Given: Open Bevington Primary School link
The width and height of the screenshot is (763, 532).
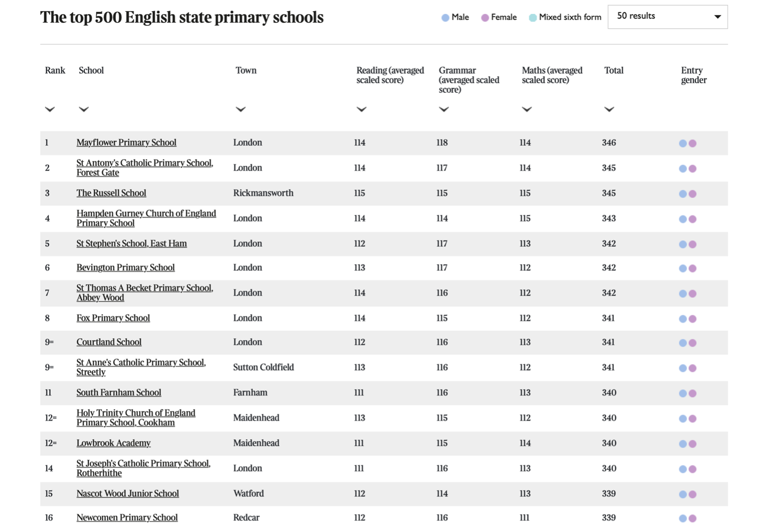Looking at the screenshot, I should 125,267.
